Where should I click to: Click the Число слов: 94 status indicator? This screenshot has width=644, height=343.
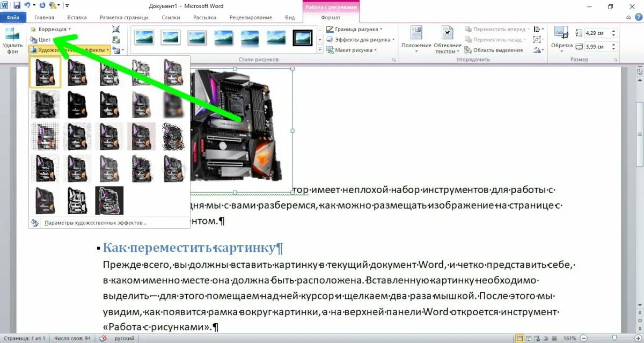tap(72, 338)
